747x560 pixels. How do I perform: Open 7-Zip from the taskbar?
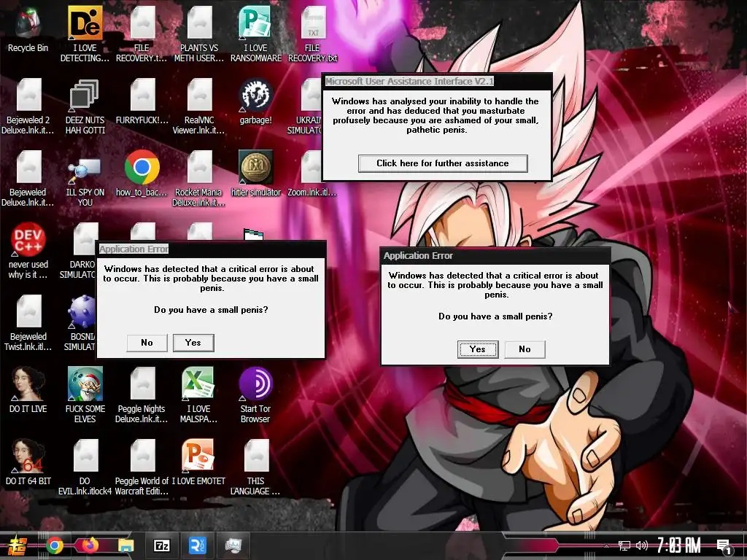click(x=161, y=545)
